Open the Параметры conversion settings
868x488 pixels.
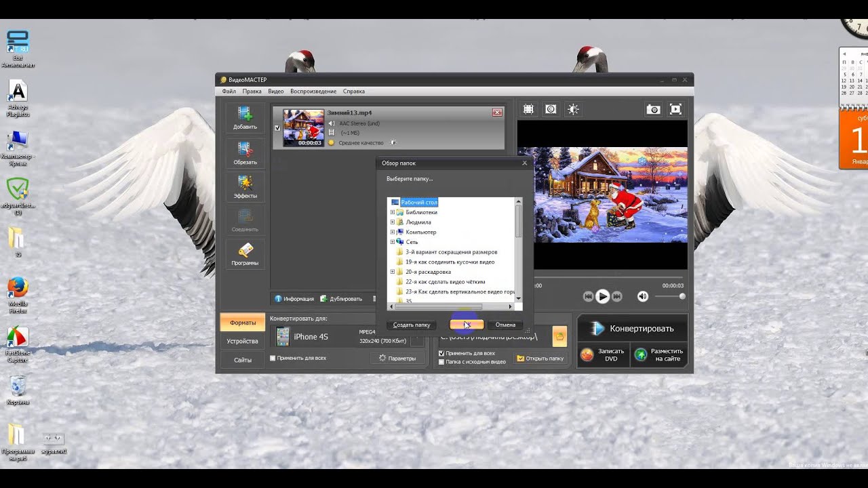(397, 358)
